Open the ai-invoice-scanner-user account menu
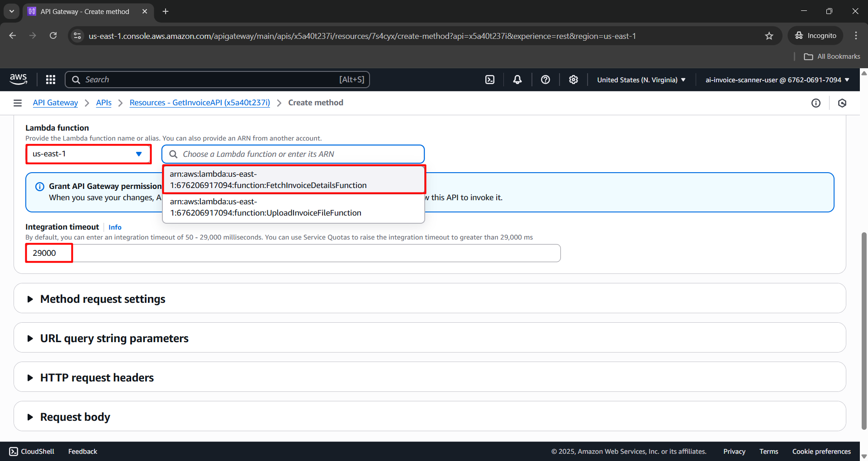 (x=777, y=80)
